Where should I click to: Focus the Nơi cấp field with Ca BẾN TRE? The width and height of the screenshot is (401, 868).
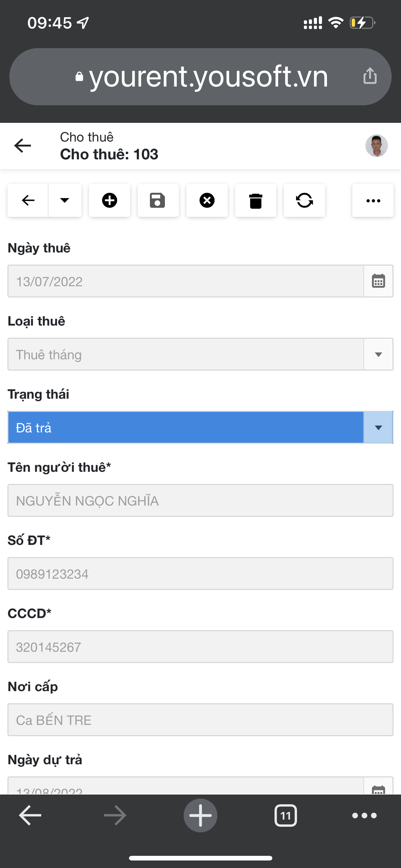(200, 720)
